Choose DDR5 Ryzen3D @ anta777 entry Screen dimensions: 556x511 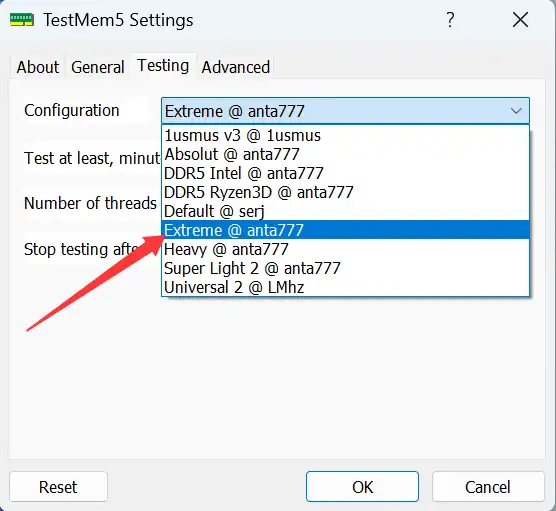[345, 192]
